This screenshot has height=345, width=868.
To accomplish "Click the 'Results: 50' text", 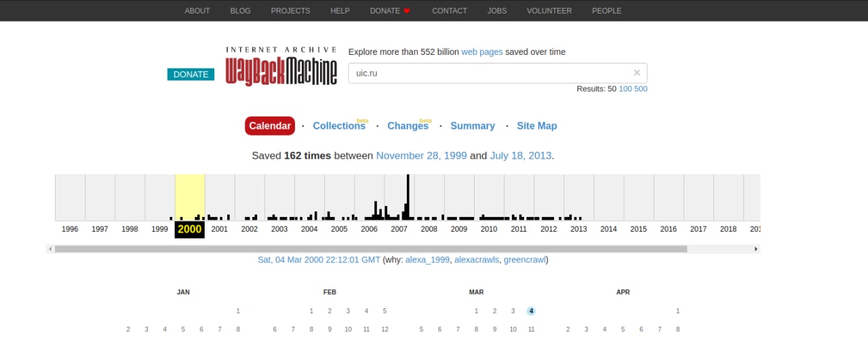I will [596, 89].
